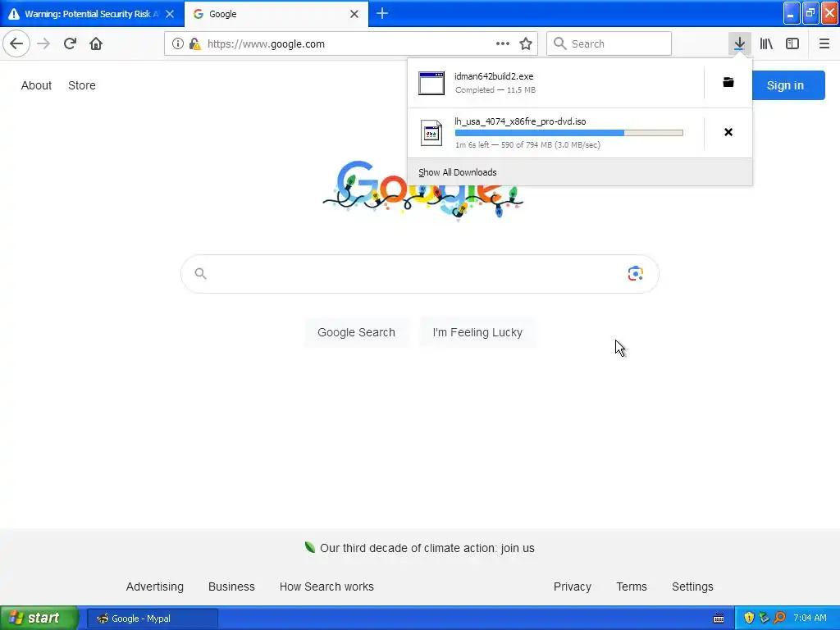The width and height of the screenshot is (840, 630).
Task: Click the 7:04 AM system clock
Action: coord(810,618)
